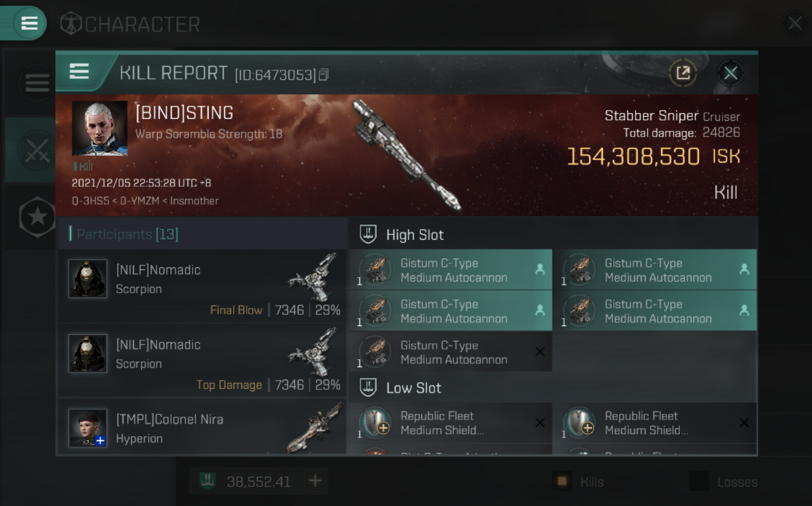
Task: Open NILF Nomadic Final Blow participant entry
Action: coord(202,286)
